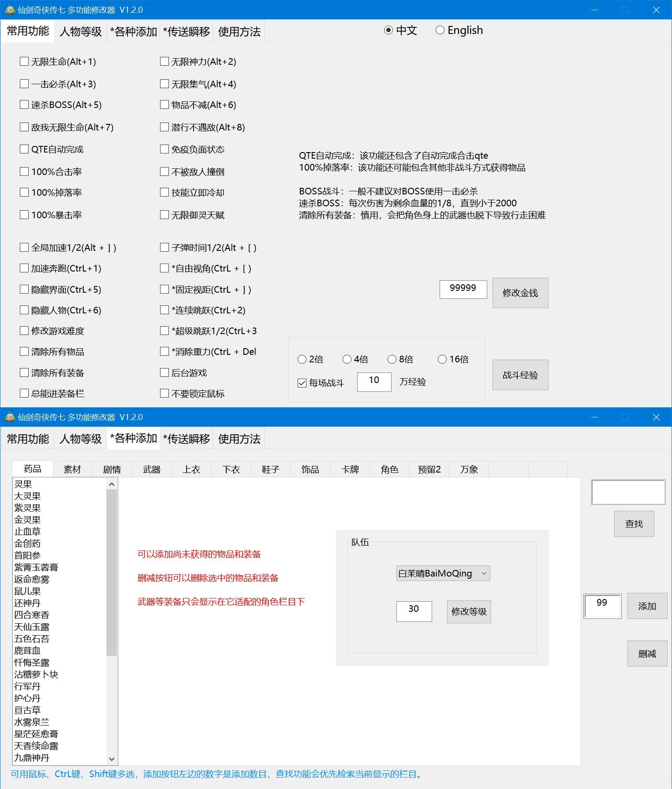Click the item list scrollbar thumb
The width and height of the screenshot is (672, 789).
coord(112,572)
